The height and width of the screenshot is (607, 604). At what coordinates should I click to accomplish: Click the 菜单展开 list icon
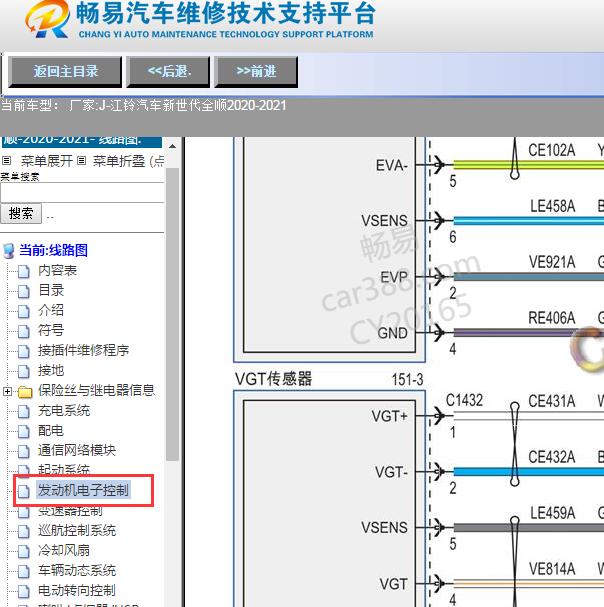click(7, 160)
